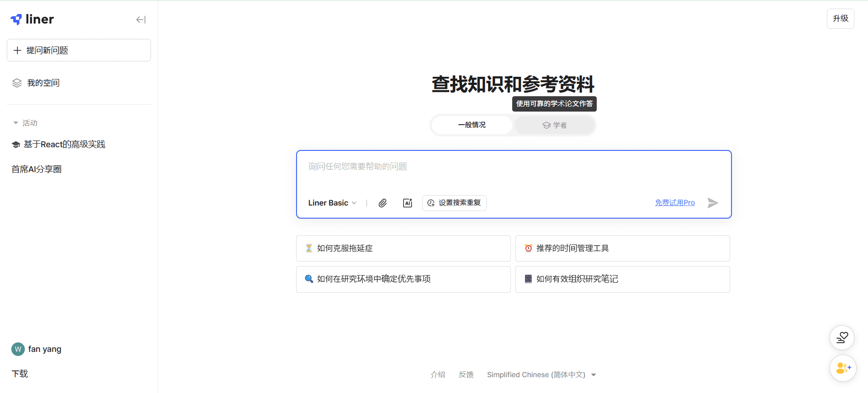Open Simplified Chinese language dropdown
This screenshot has height=393, width=868.
[x=542, y=375]
